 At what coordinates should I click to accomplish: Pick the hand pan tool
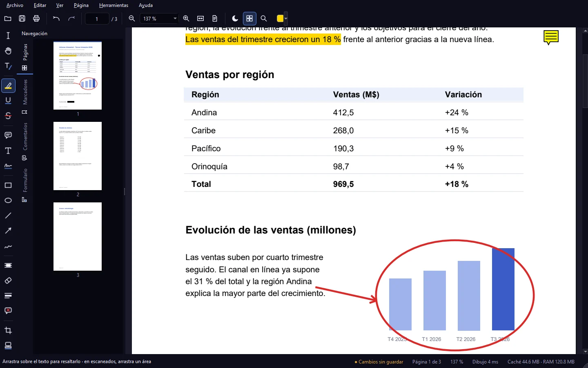(x=8, y=51)
